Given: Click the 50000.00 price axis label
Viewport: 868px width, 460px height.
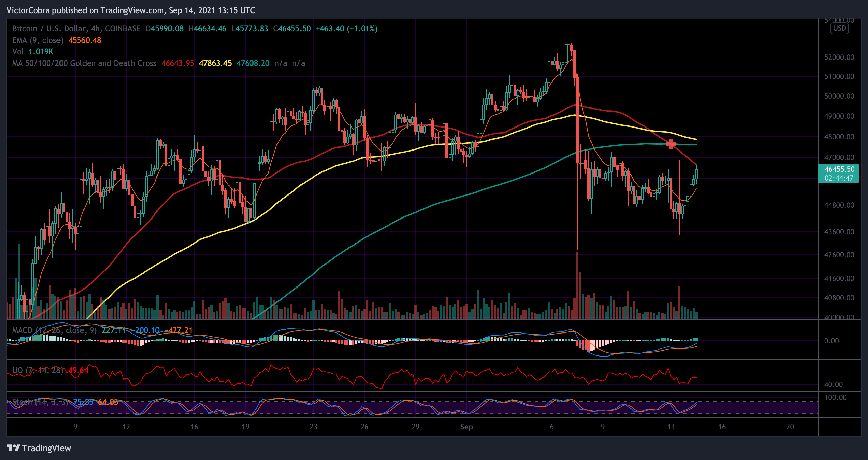Looking at the screenshot, I should [839, 96].
